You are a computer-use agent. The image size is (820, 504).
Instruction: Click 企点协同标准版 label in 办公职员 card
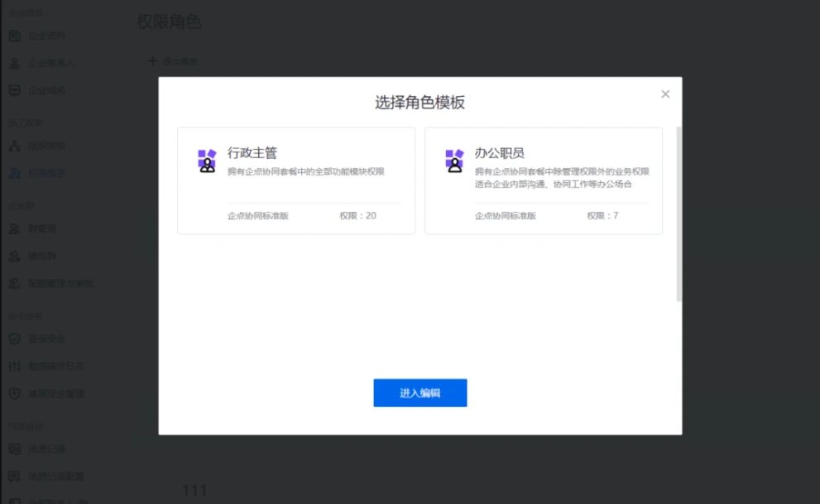[x=506, y=215]
